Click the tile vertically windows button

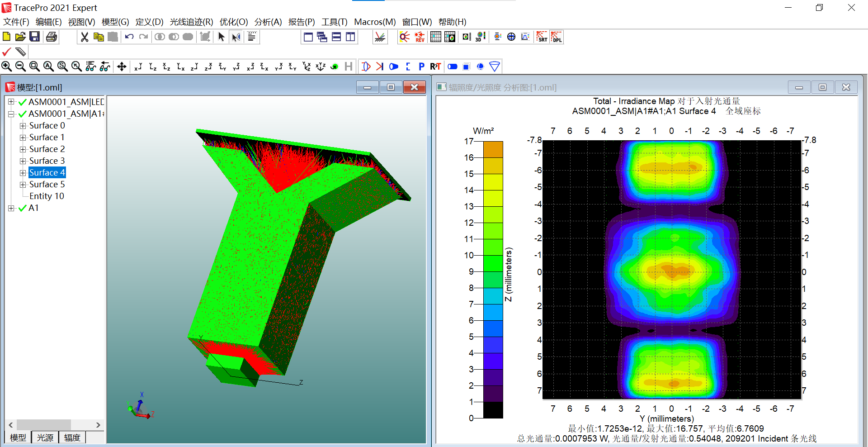(x=350, y=37)
